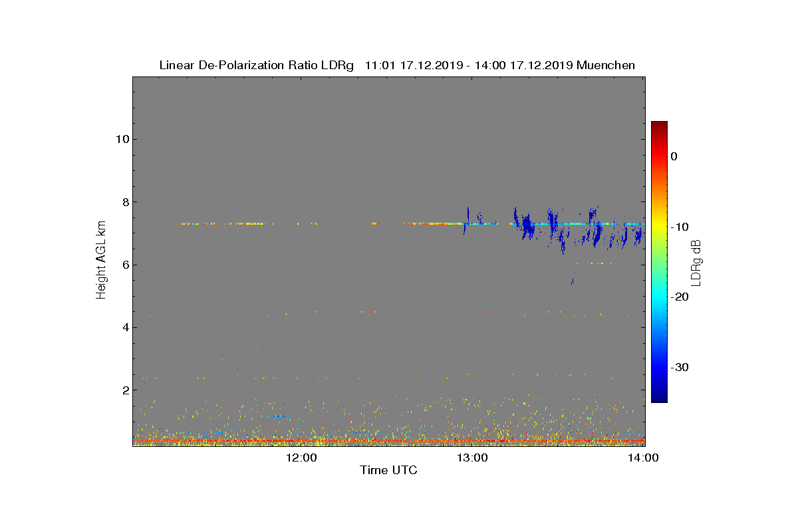This screenshot has height=532, width=798.
Task: Click the 14:00 time tick label
Action: [x=643, y=458]
